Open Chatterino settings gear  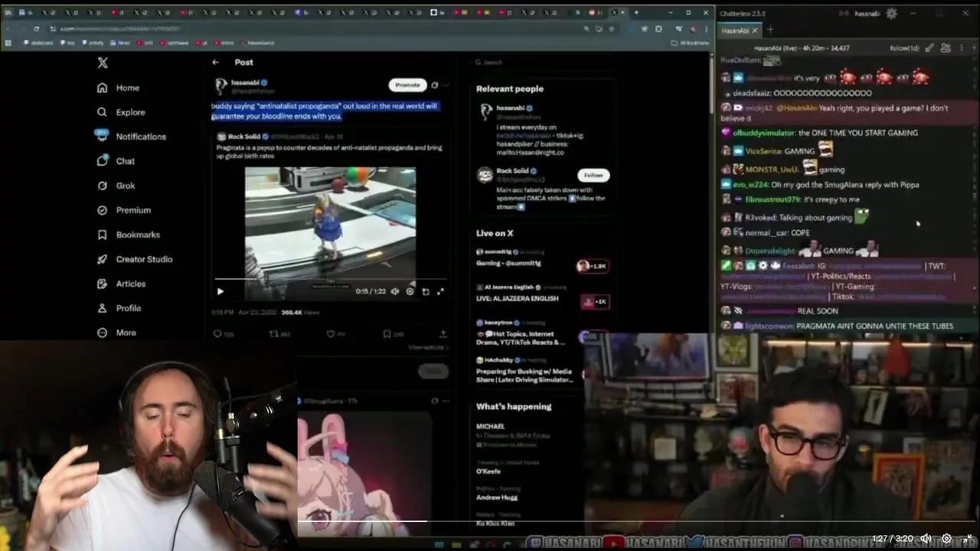tap(891, 13)
